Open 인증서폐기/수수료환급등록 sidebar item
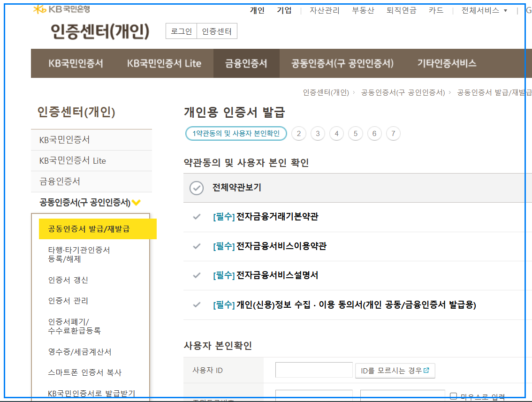 pos(74,326)
